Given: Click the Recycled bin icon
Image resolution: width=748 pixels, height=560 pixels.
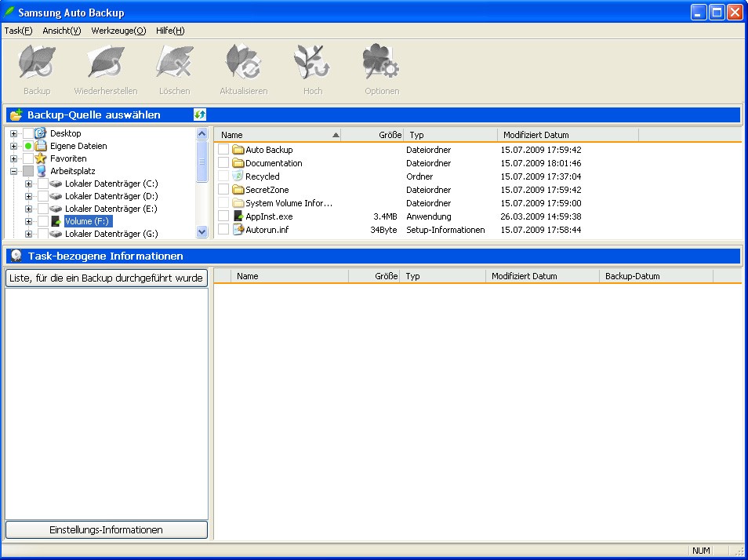Looking at the screenshot, I should point(238,176).
